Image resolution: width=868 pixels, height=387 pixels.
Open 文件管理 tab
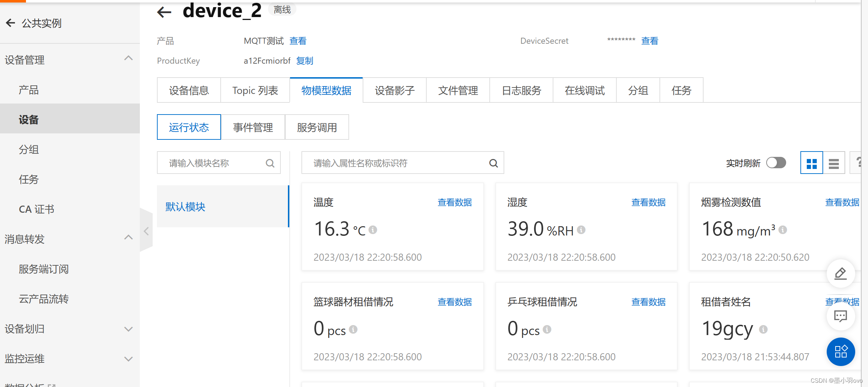(458, 90)
